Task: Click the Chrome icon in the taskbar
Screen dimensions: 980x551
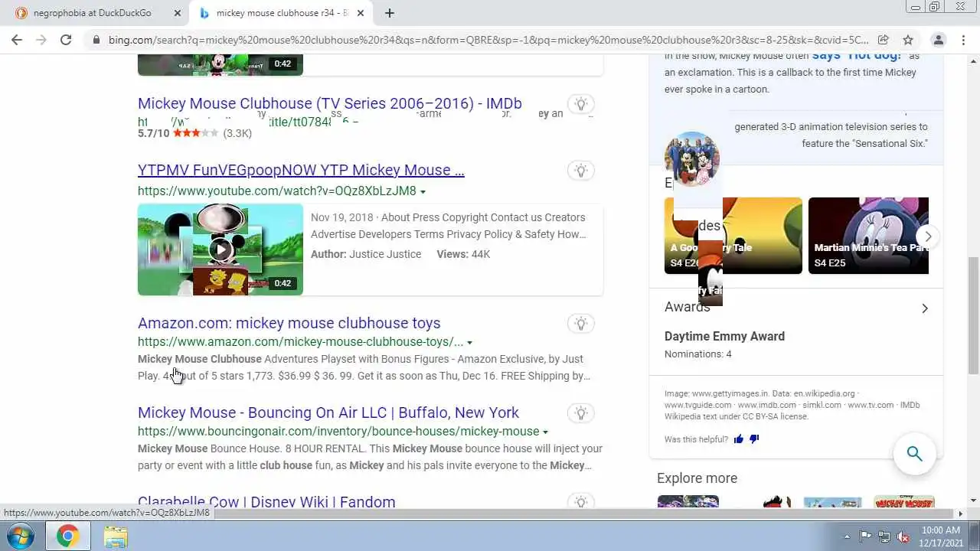Action: [x=67, y=536]
